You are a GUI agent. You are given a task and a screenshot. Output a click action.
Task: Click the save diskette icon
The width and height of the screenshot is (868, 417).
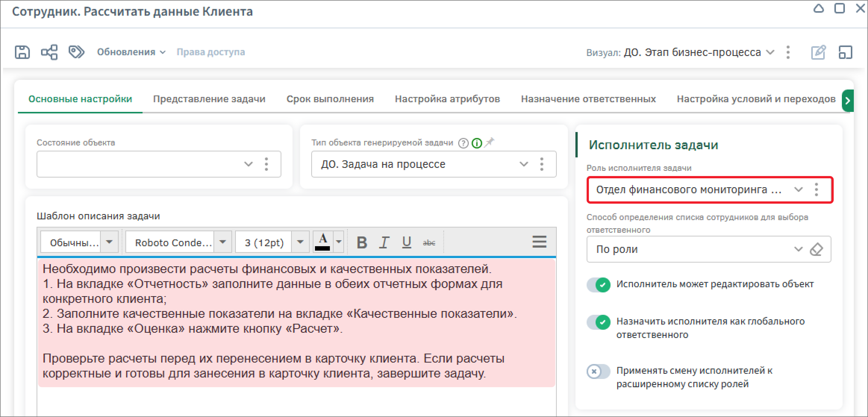(22, 52)
